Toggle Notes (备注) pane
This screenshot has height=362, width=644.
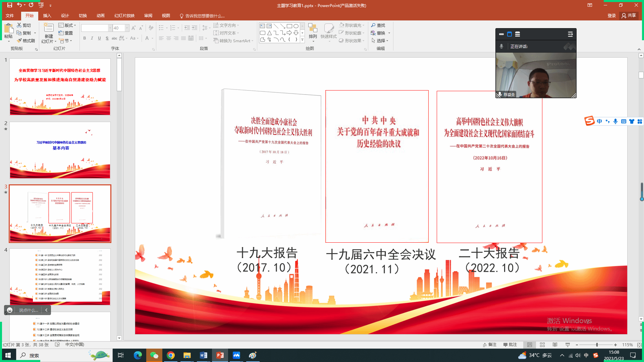tap(490, 345)
